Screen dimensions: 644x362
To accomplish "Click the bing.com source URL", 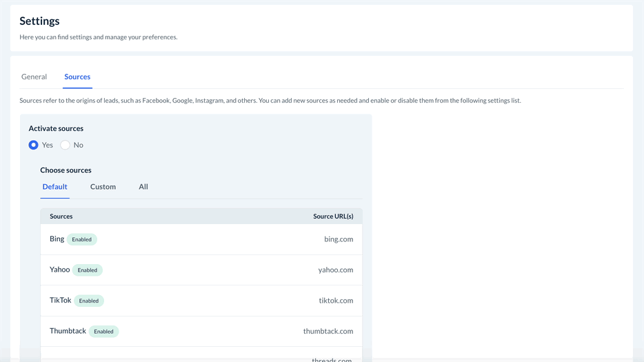I will pyautogui.click(x=339, y=239).
